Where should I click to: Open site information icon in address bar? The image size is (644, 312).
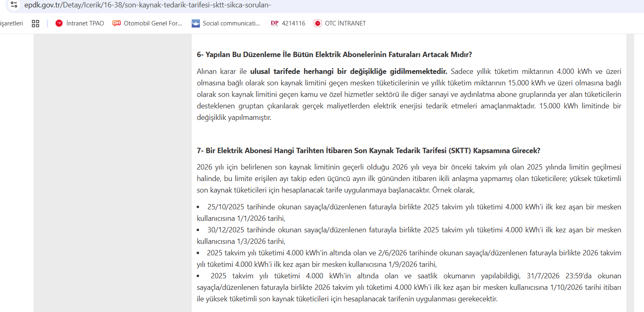point(14,5)
